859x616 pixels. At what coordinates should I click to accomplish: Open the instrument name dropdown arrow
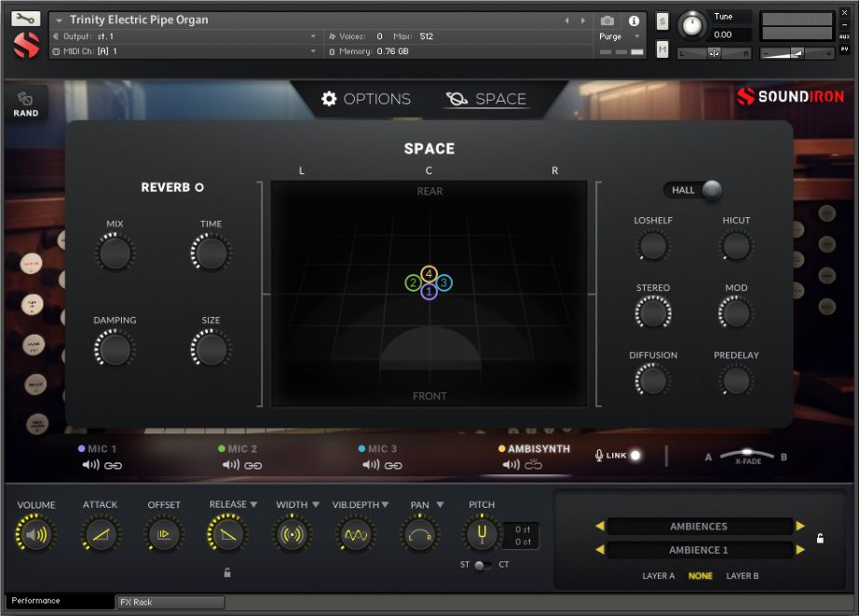[59, 21]
